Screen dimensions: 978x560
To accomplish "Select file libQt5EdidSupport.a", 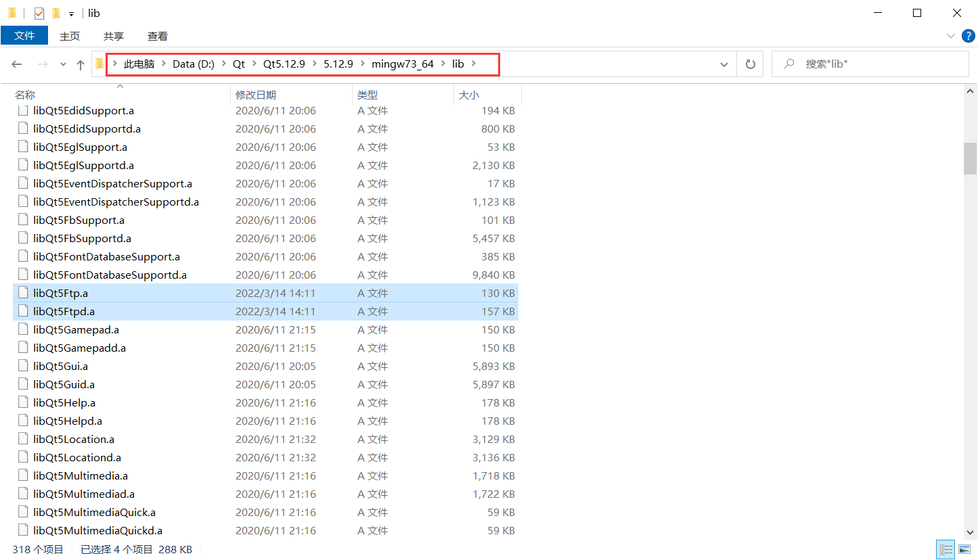I will pos(265,110).
